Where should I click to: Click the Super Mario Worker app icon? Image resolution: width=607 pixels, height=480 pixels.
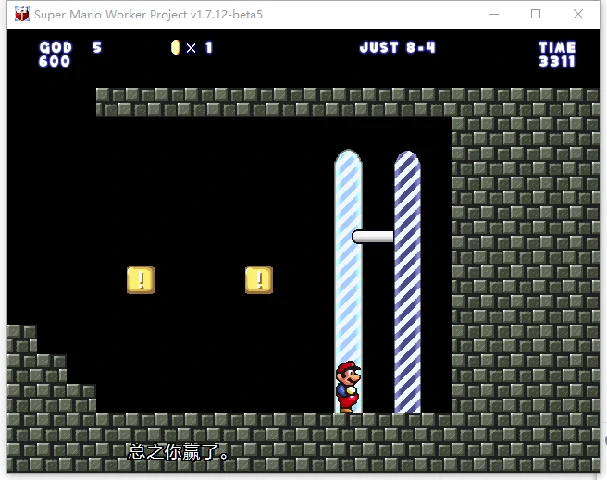point(22,14)
